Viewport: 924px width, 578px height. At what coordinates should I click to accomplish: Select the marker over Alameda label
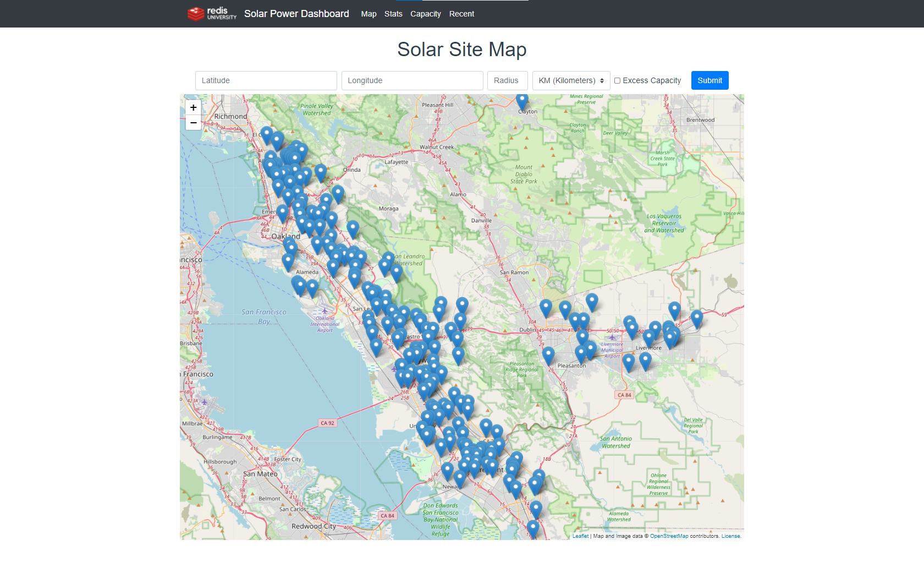[312, 287]
